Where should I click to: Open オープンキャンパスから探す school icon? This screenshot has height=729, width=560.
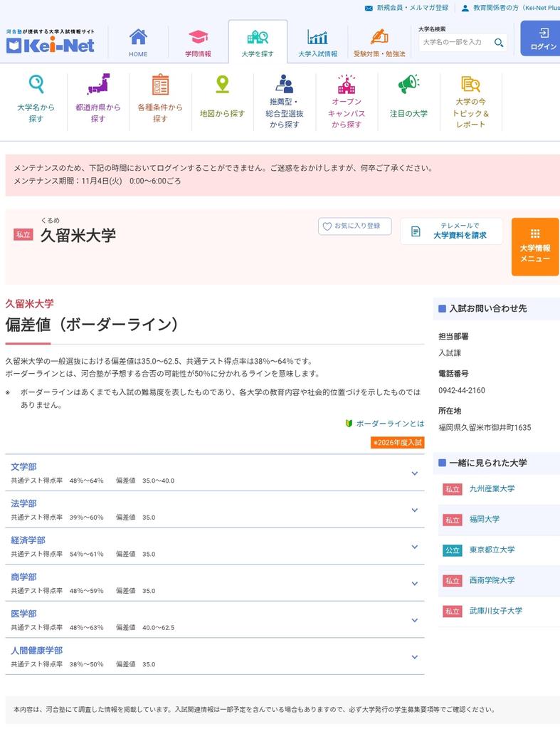pos(347,84)
